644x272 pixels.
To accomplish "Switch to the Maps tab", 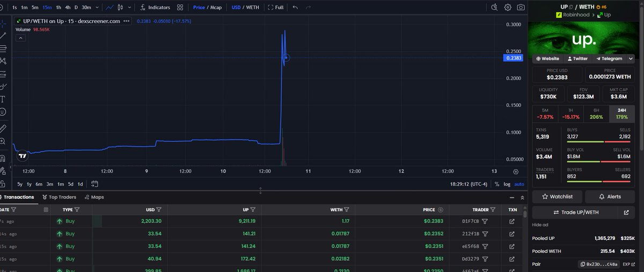I will point(94,197).
